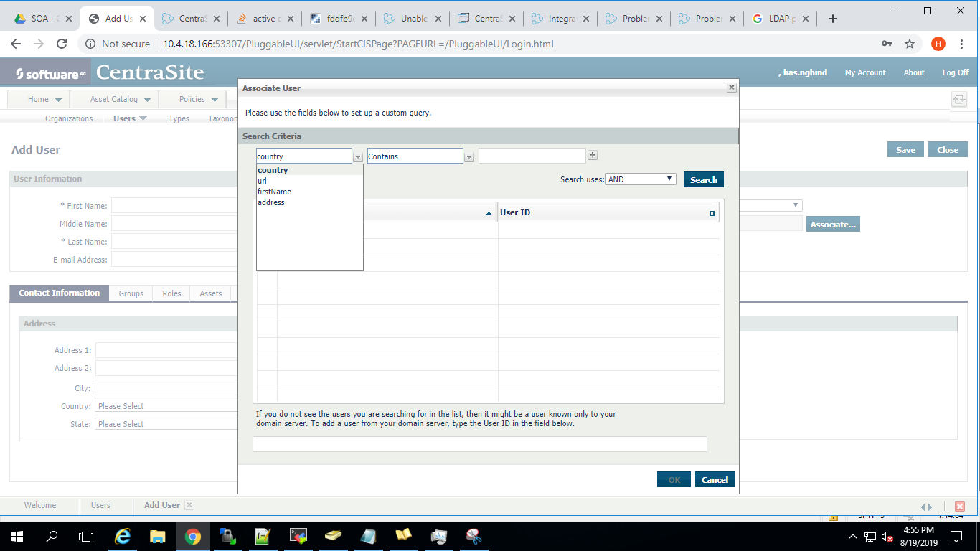980x551 pixels.
Task: Click the Associate... button
Action: pyautogui.click(x=833, y=224)
